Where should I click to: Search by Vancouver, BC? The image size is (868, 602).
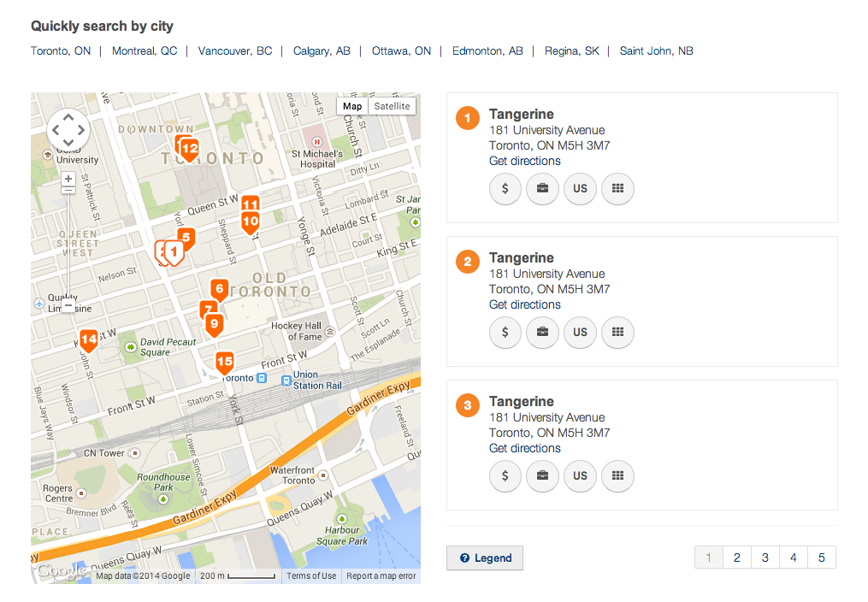235,51
